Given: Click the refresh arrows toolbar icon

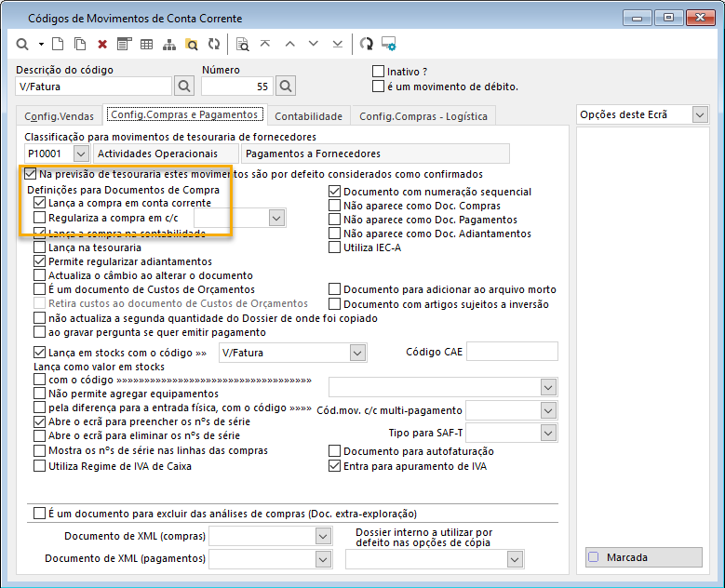Looking at the screenshot, I should (x=214, y=45).
